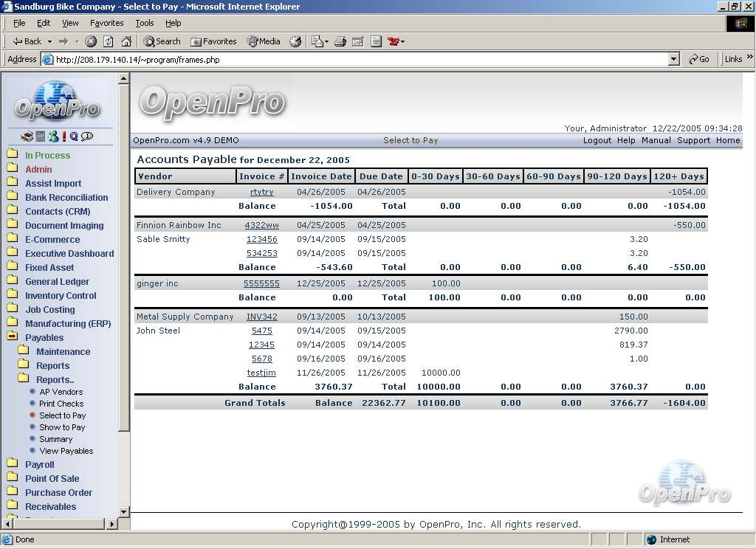The height and width of the screenshot is (549, 756).
Task: Click the sidebar scroll down arrow
Action: pyautogui.click(x=124, y=511)
